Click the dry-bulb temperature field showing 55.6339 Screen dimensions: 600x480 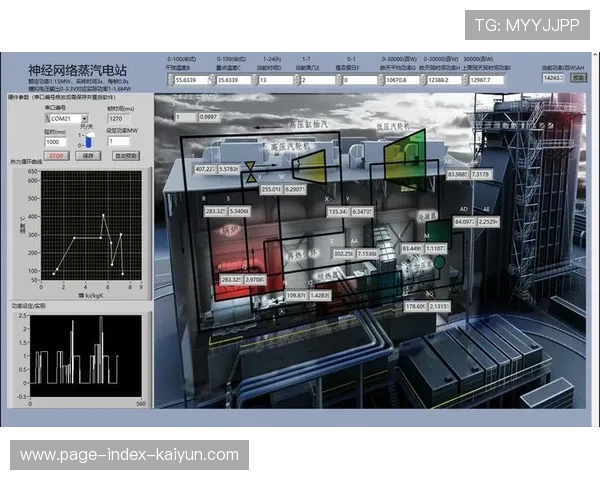[188, 79]
